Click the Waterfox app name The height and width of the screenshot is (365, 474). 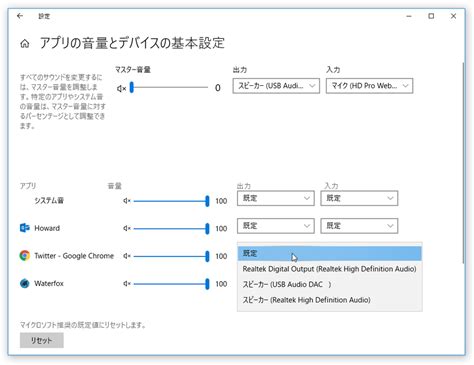pos(49,283)
